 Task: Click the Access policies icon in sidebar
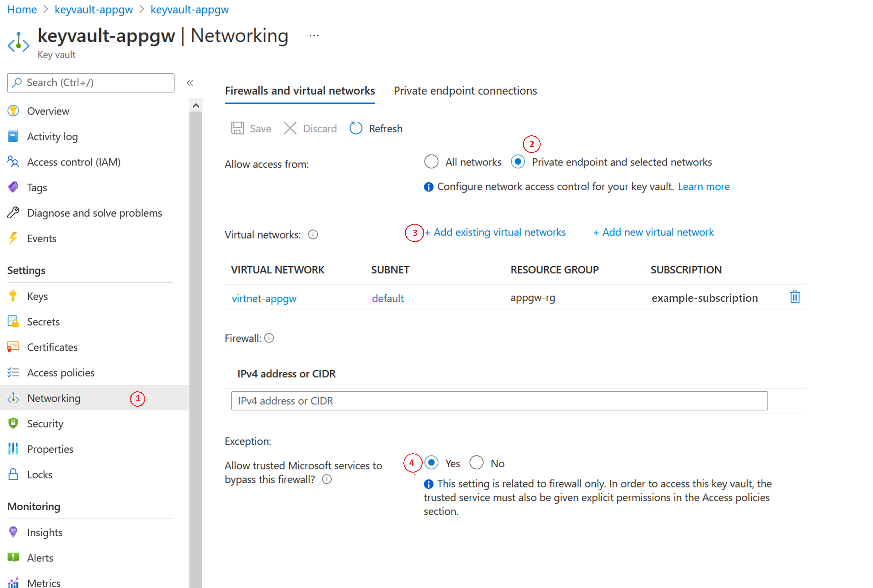click(x=13, y=373)
